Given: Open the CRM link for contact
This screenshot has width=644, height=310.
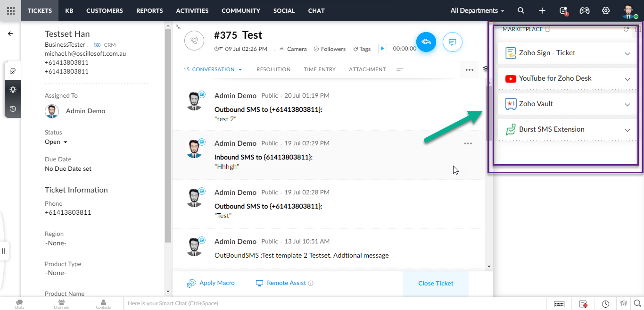Looking at the screenshot, I should click(105, 45).
